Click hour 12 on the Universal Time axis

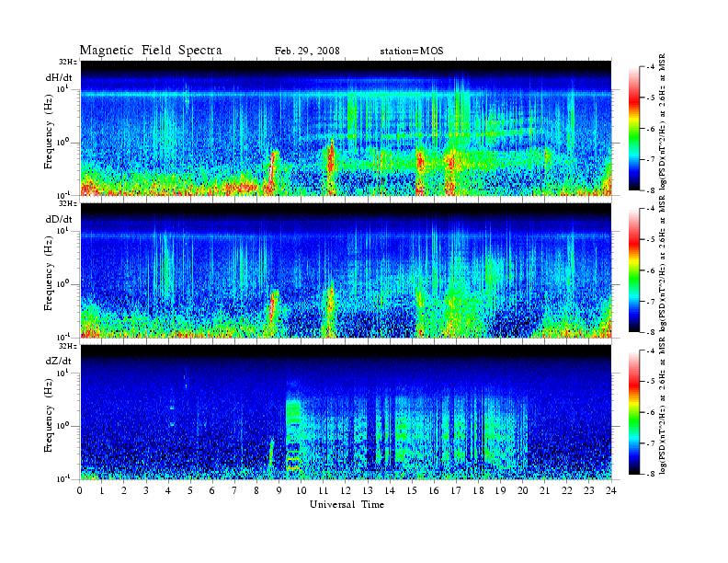pyautogui.click(x=346, y=490)
